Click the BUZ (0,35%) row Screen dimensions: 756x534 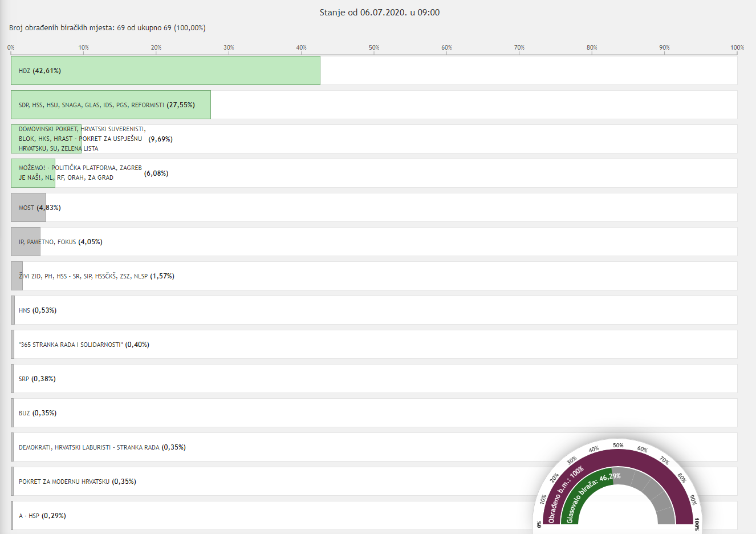pos(374,413)
